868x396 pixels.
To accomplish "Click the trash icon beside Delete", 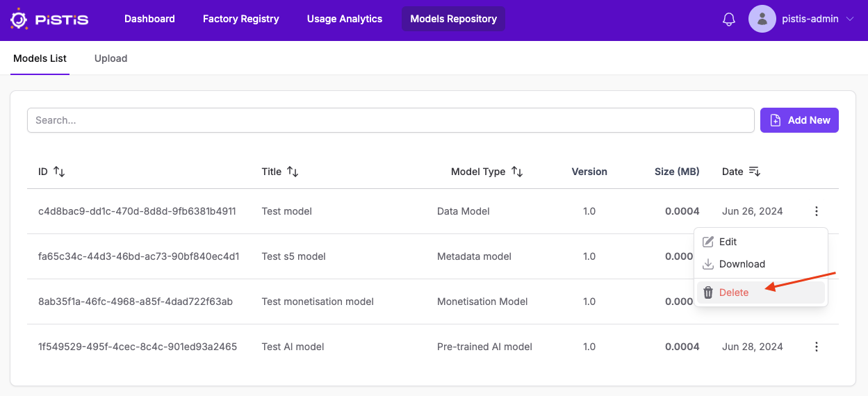I will coord(708,292).
